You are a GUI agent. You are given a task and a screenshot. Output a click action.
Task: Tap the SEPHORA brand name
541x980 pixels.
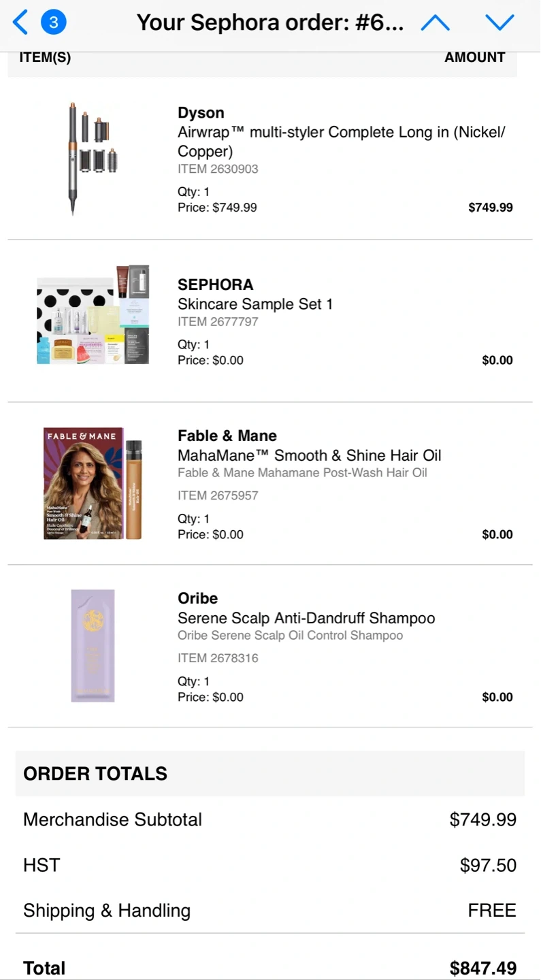(x=215, y=284)
